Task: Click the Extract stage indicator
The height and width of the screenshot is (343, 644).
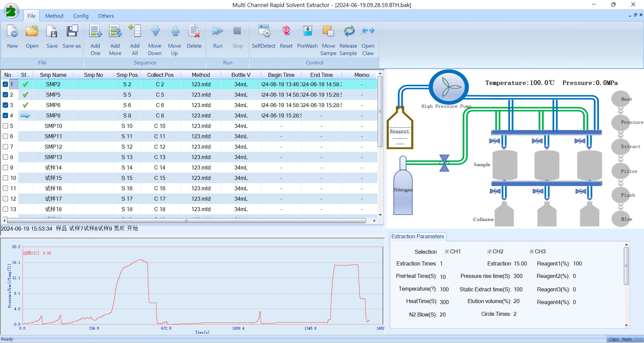Action: click(621, 146)
